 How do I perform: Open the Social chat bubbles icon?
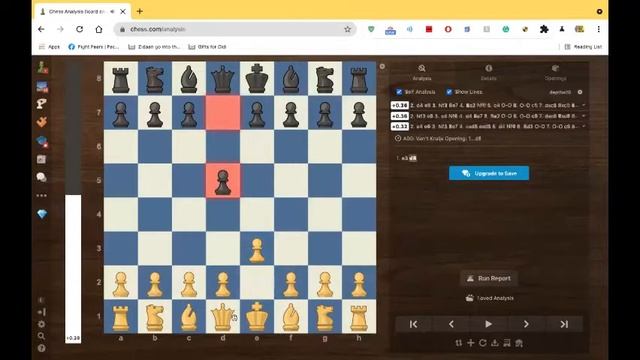(42, 177)
